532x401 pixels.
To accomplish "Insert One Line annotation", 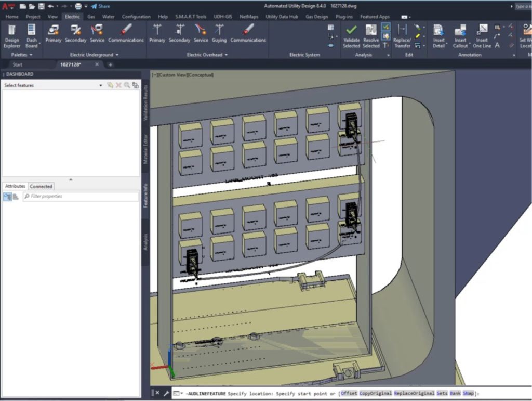I will [x=482, y=36].
